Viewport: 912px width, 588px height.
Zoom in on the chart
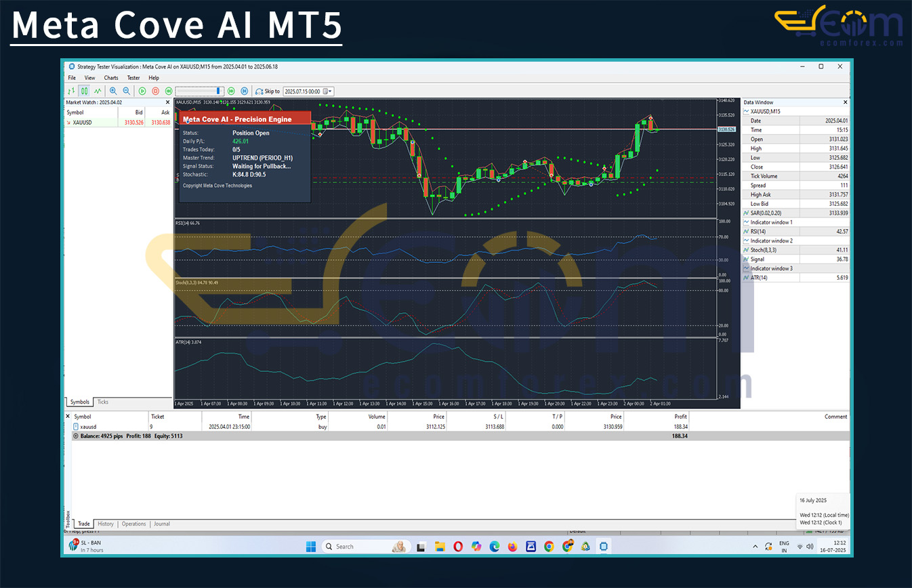coord(112,91)
